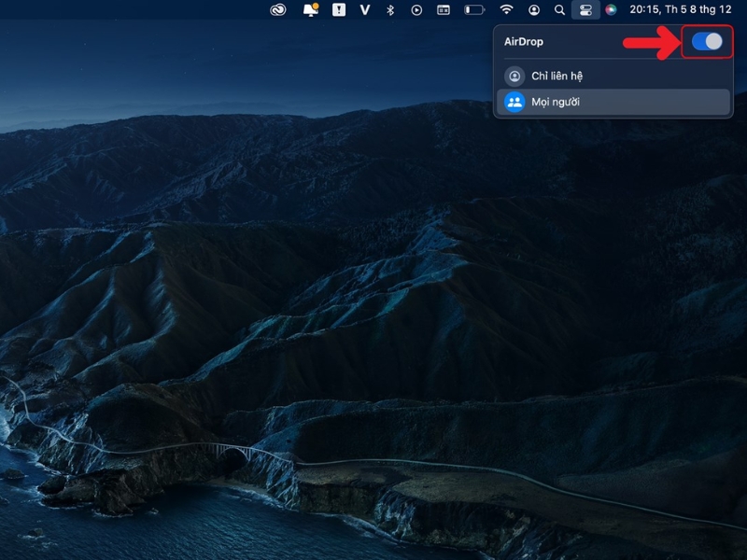The width and height of the screenshot is (747, 560).
Task: Click the display icon with orange notification dot
Action: [311, 9]
